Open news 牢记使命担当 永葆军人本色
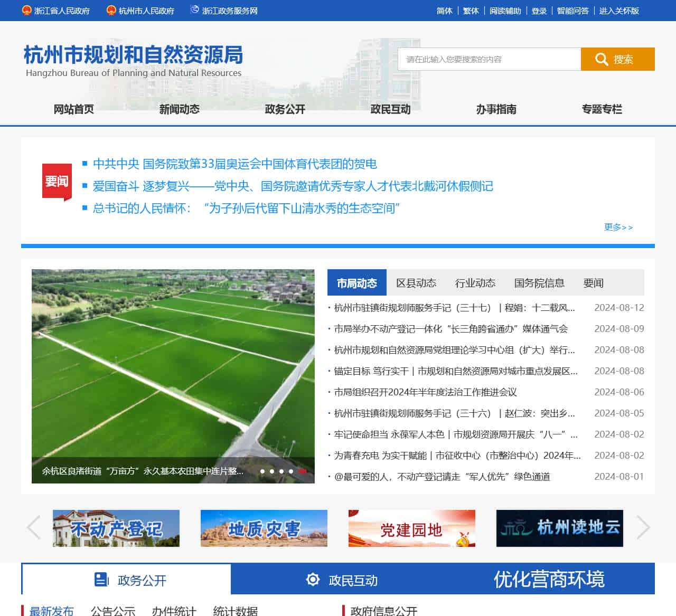Viewport: 676px width, 616px height. click(456, 434)
